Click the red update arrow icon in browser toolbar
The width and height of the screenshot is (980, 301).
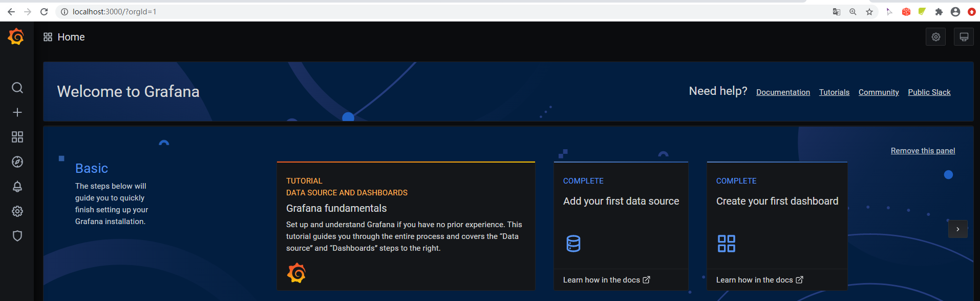(x=972, y=12)
